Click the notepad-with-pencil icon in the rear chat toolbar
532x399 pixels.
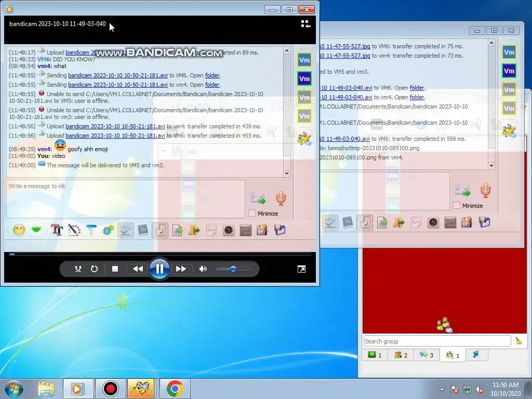pos(467,222)
